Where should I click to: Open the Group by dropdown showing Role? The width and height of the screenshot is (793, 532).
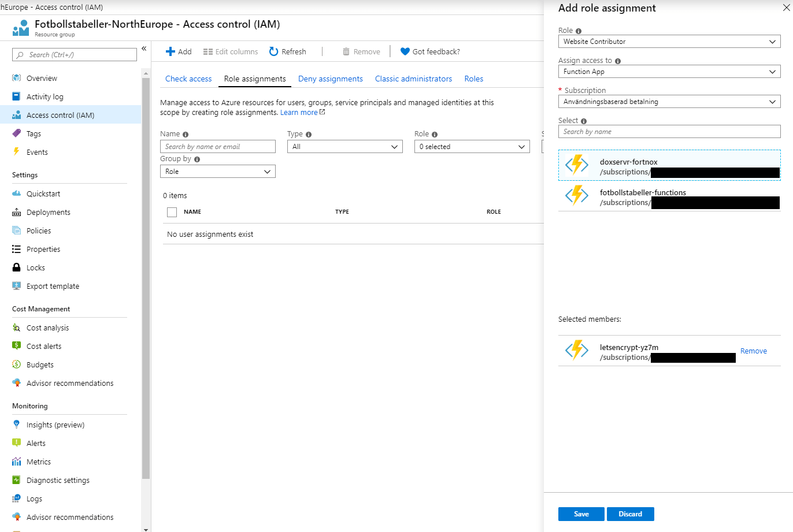point(218,172)
